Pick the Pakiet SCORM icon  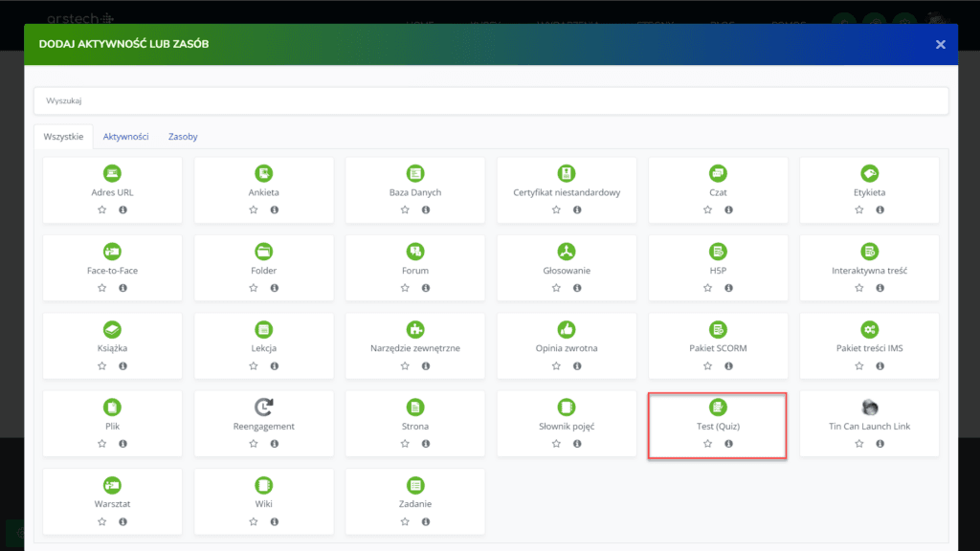click(718, 329)
